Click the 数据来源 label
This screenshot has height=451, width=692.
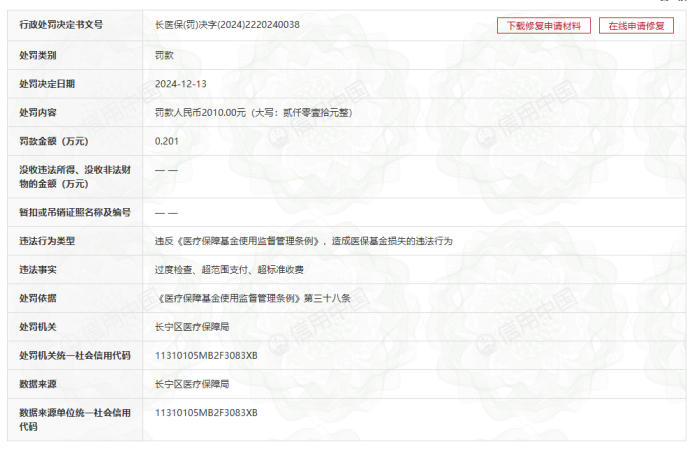(38, 384)
